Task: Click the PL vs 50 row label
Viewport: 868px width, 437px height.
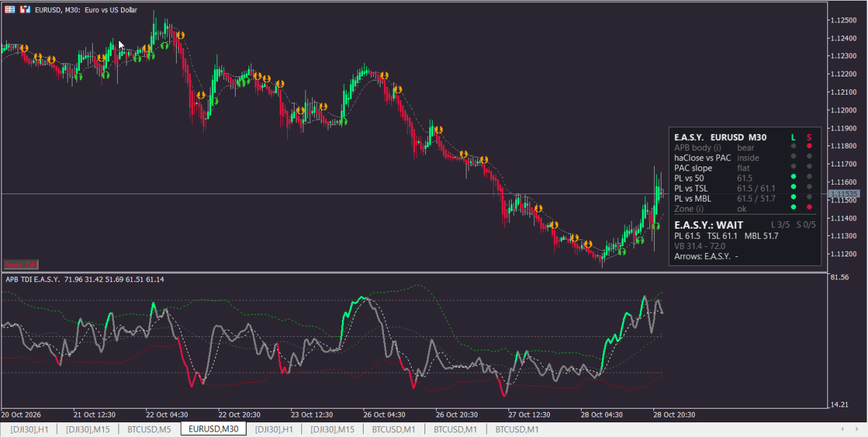Action: (x=689, y=178)
